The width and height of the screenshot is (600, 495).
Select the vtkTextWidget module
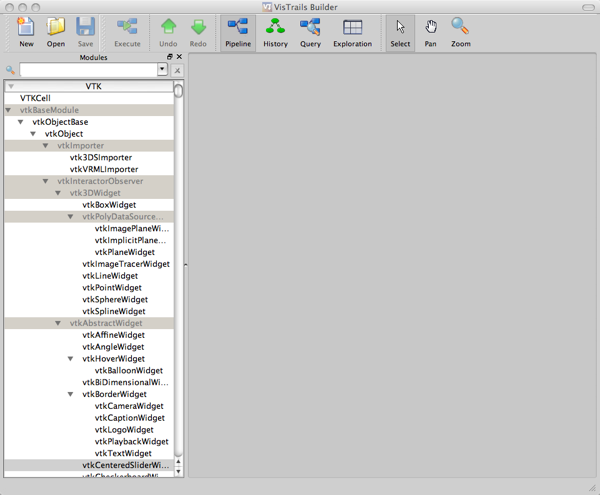pyautogui.click(x=123, y=454)
